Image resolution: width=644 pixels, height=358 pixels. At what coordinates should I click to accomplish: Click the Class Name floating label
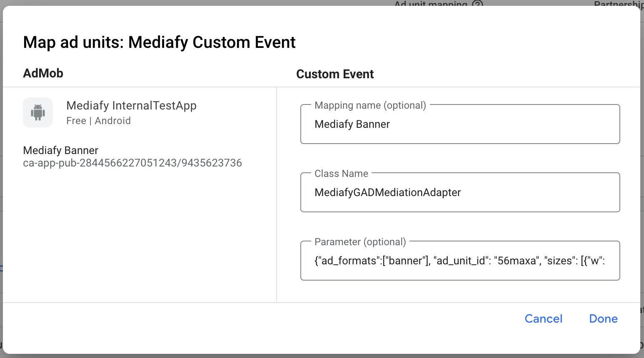[x=341, y=174]
